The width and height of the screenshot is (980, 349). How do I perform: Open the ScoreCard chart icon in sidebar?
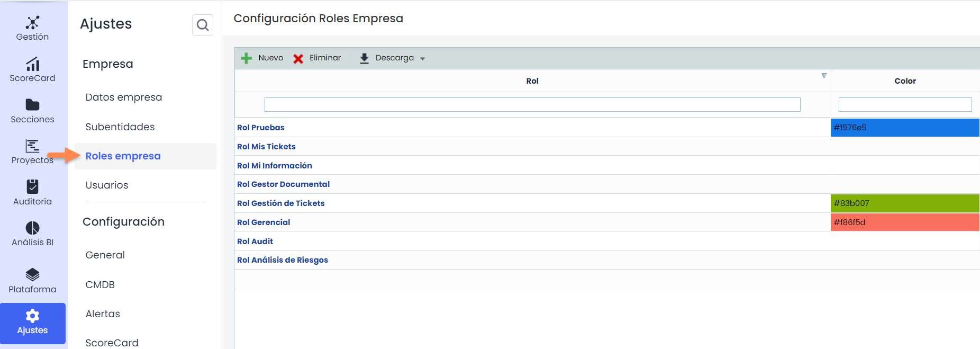pos(32,64)
